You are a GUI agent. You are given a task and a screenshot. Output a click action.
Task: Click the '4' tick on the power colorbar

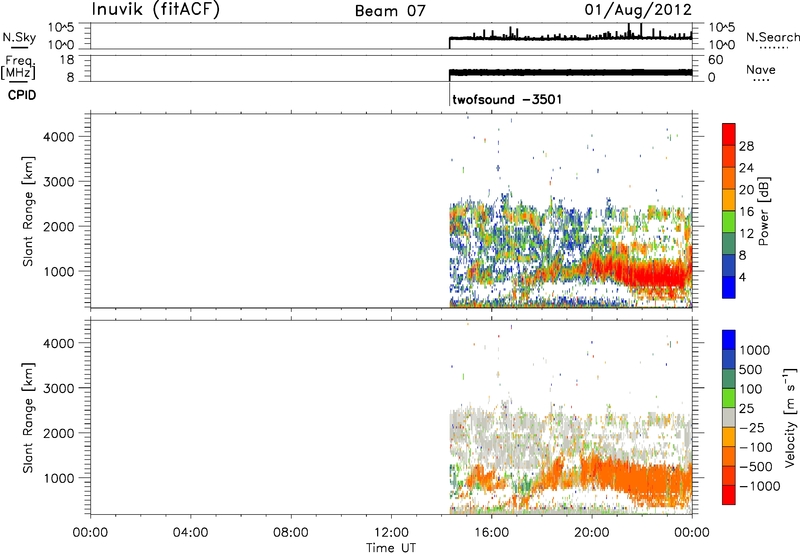(x=743, y=277)
